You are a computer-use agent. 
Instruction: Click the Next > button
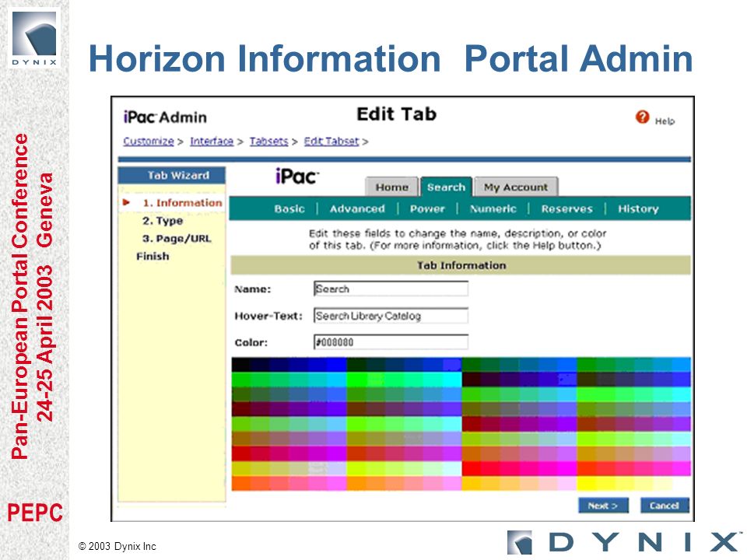(x=603, y=506)
